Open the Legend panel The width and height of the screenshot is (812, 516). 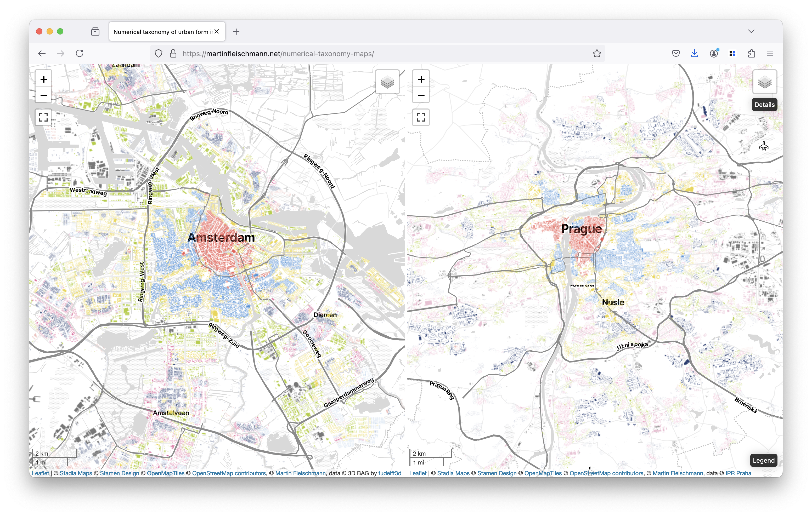(x=763, y=460)
